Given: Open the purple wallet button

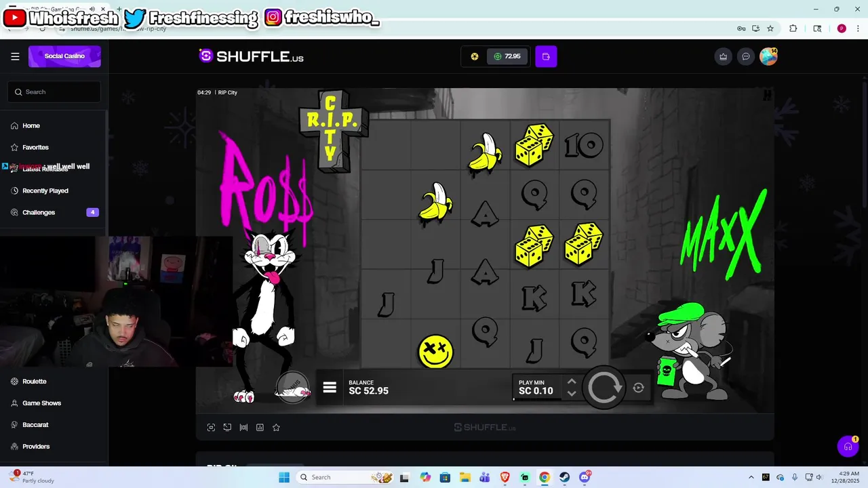Looking at the screenshot, I should (546, 56).
